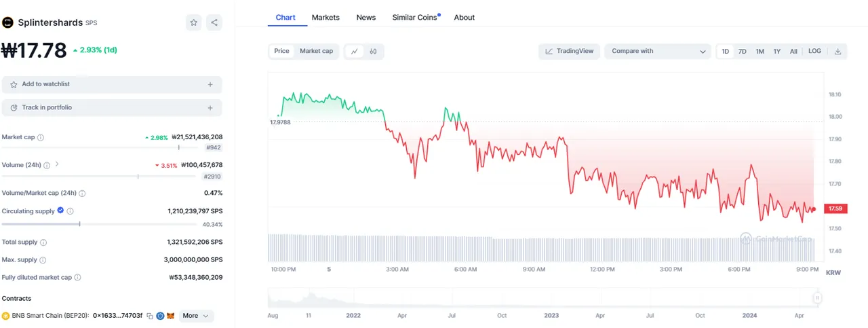868x328 pixels.
Task: Click the 1,210,239,797 SPS circulating supply value
Action: pos(195,211)
